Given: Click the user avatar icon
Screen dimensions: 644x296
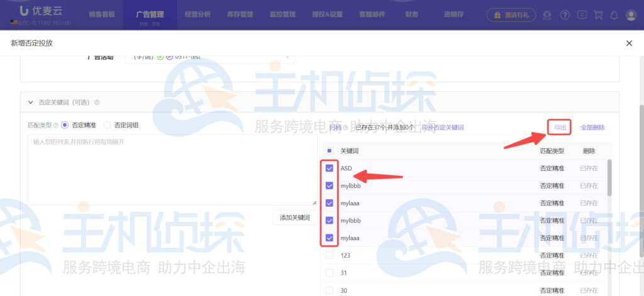Looking at the screenshot, I should (631, 14).
